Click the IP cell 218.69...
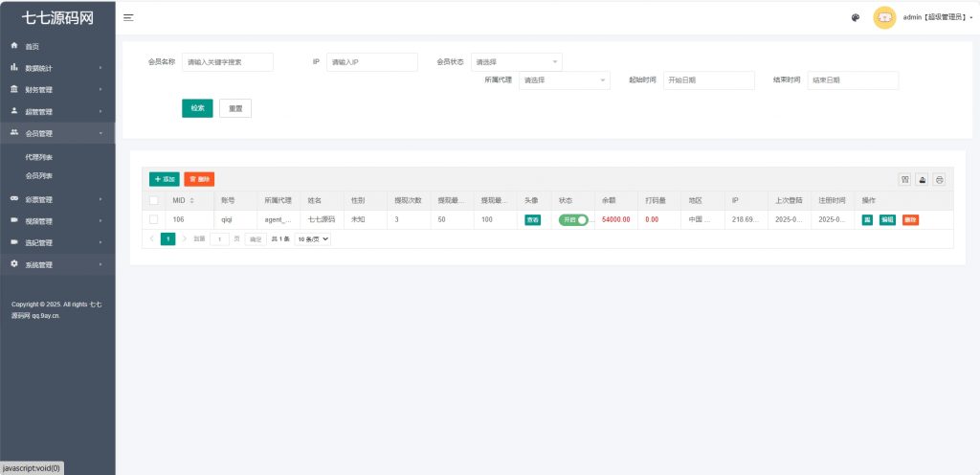 click(746, 220)
